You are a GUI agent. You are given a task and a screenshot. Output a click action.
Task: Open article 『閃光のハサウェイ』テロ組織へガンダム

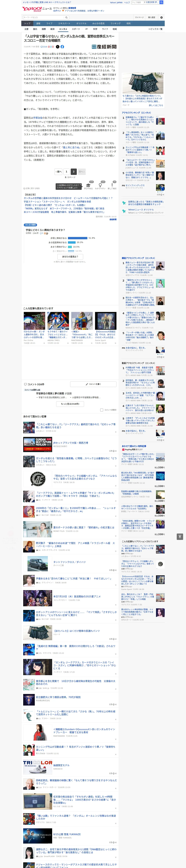click(x=85, y=477)
